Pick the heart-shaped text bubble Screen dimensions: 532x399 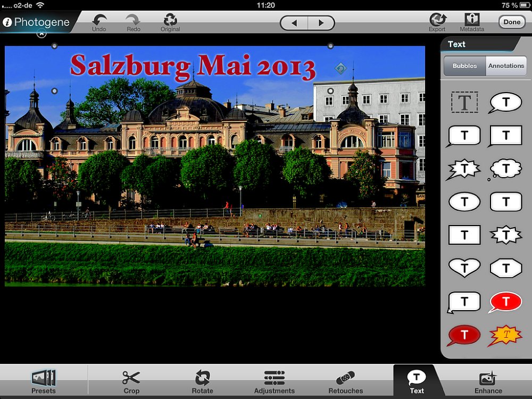(464, 267)
